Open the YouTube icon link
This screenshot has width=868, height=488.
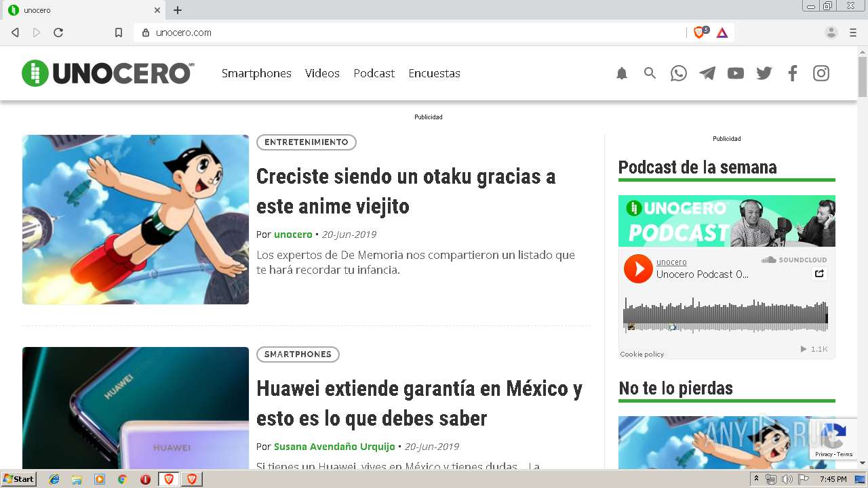[736, 73]
